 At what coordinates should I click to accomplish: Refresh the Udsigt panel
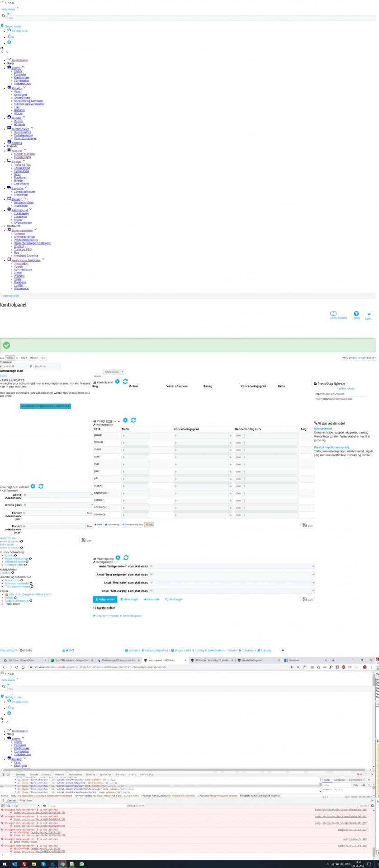[133, 420]
